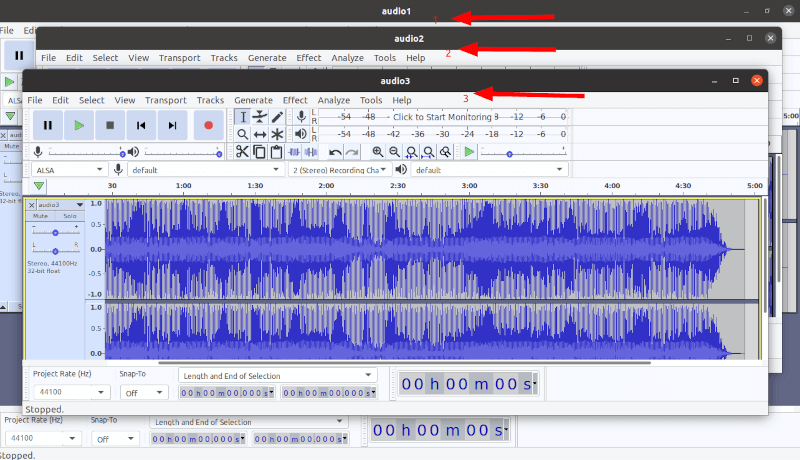Click the 2:30 mark on audio3 timeline
Image resolution: width=800 pixels, height=460 pixels.
coord(397,186)
